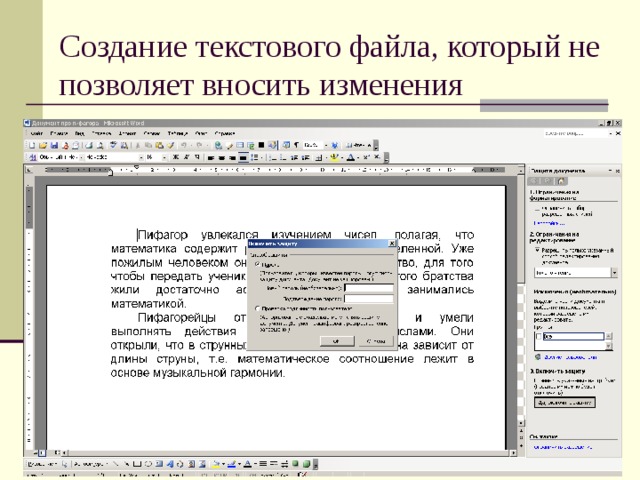The height and width of the screenshot is (480, 640).
Task: Apply italic formatting
Action: (186, 157)
